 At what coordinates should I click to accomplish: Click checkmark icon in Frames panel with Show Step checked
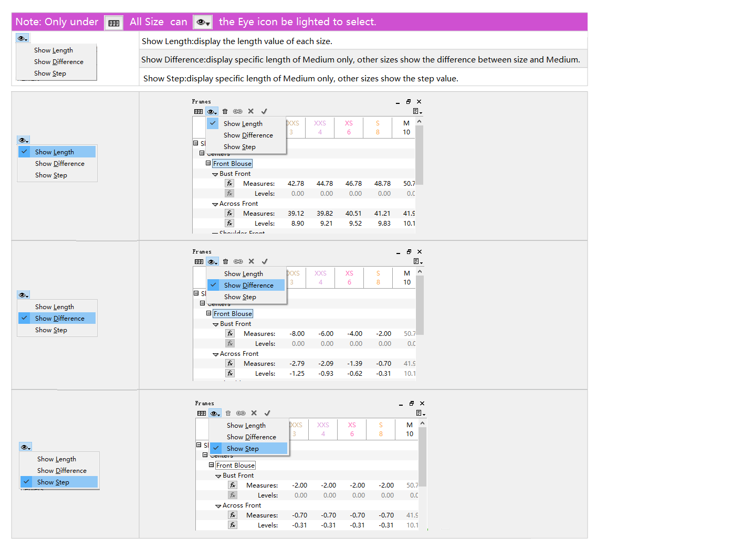pyautogui.click(x=267, y=413)
